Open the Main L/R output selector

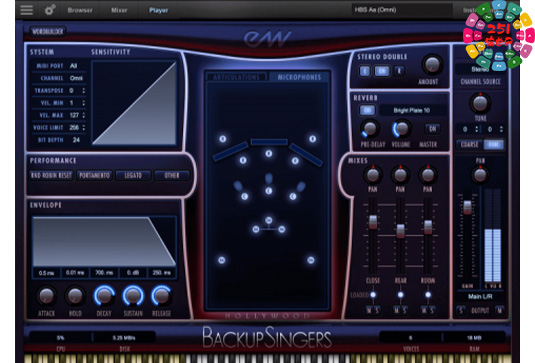coord(480,296)
